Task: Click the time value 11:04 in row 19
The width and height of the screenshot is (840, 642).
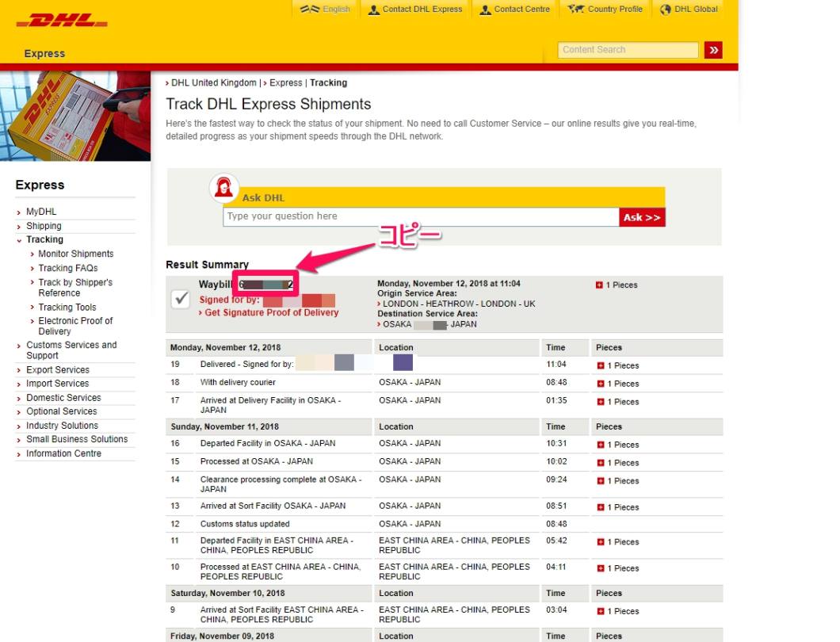Action: point(556,365)
